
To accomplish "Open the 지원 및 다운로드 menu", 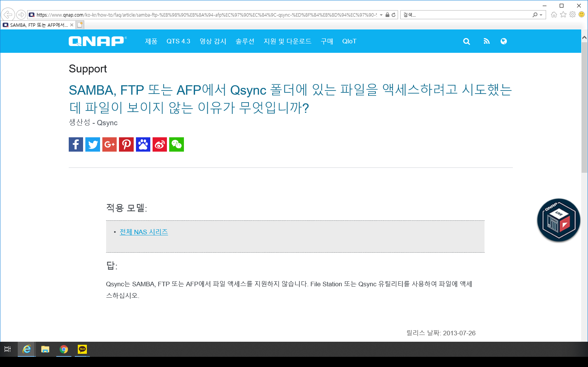I will click(287, 41).
